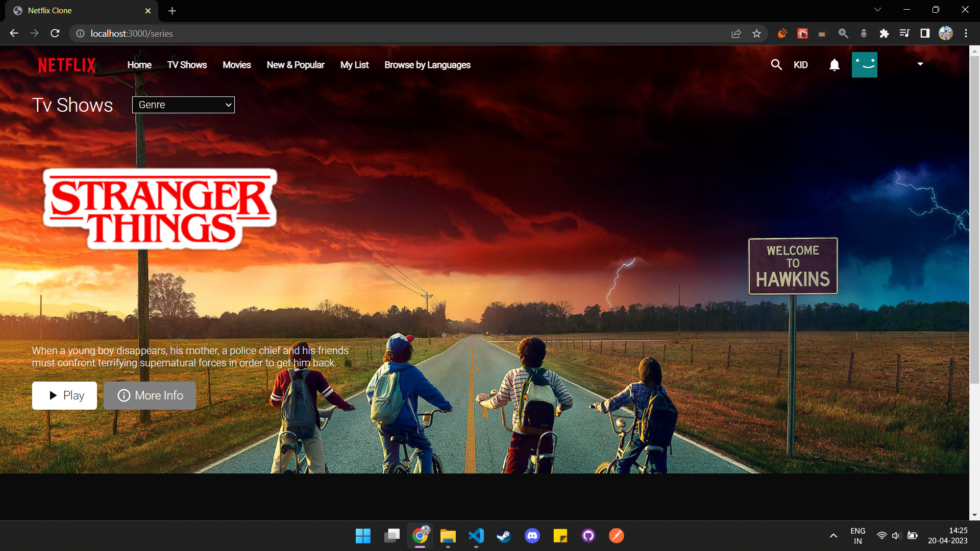Open Chrome profile avatar
Screen dimensions: 980x551
[x=946, y=33]
